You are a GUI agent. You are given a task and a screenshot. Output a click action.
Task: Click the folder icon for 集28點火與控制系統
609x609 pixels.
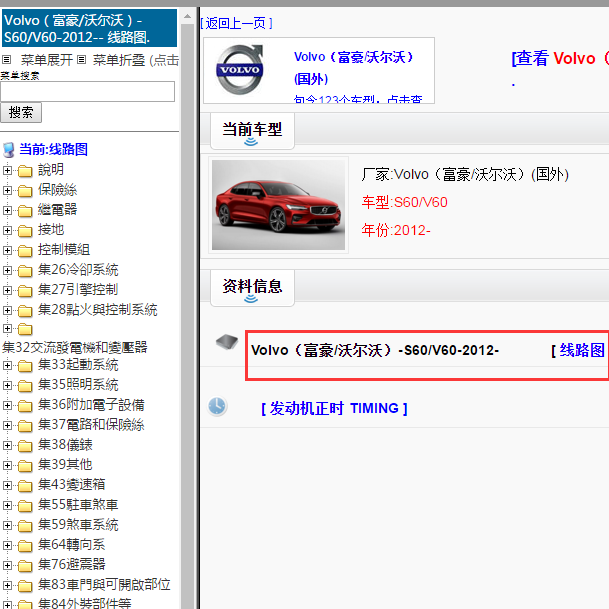[25, 311]
